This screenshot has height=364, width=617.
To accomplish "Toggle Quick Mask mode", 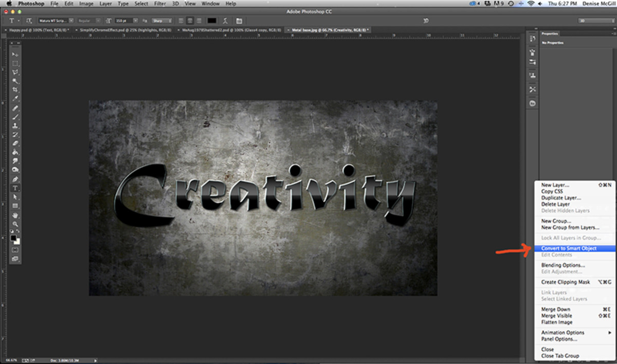I will click(15, 250).
